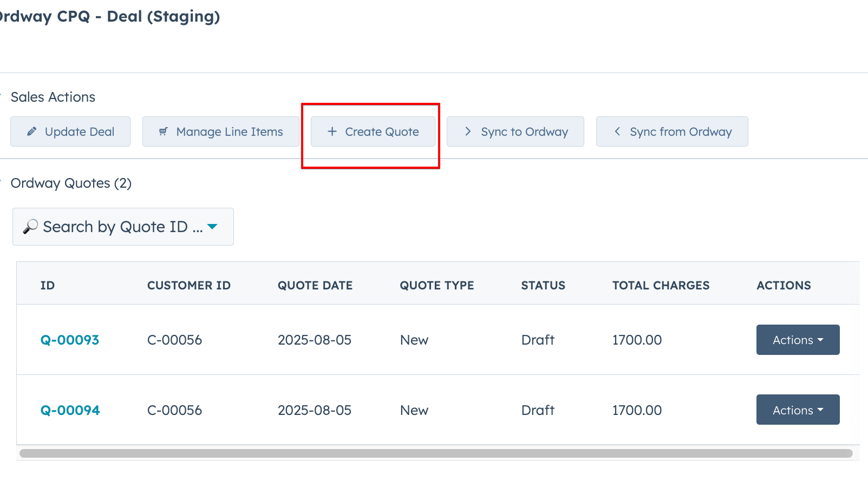Open quote Q-00094

coord(69,410)
